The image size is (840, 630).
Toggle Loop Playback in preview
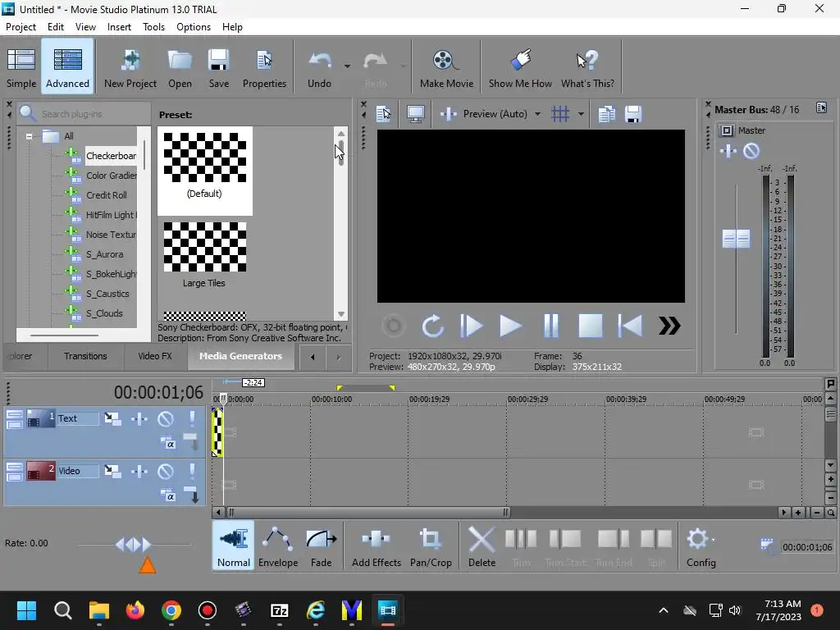tap(432, 326)
